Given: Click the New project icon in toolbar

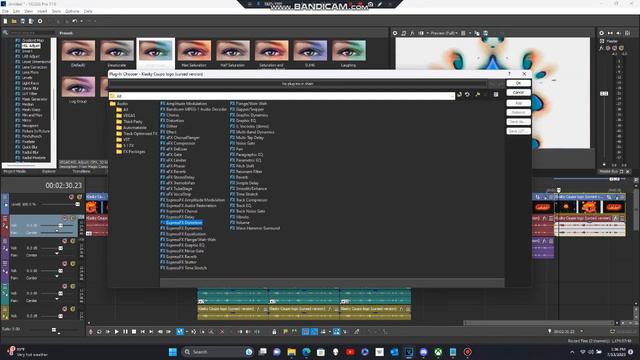Looking at the screenshot, I should coord(5,21).
